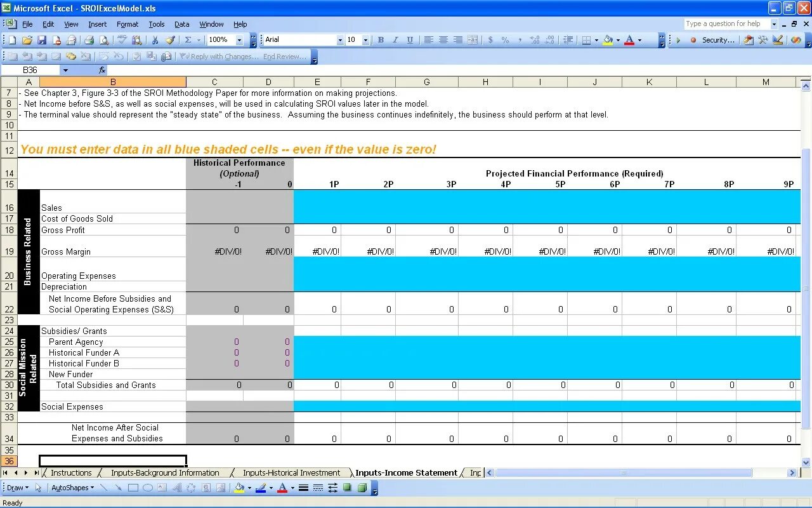Click the Run Macro play icon
The image size is (812, 508).
(678, 40)
